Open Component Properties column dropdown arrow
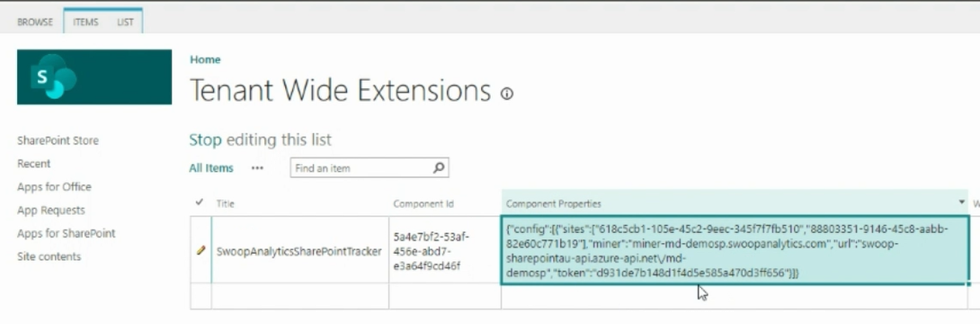This screenshot has width=980, height=324. [x=962, y=202]
